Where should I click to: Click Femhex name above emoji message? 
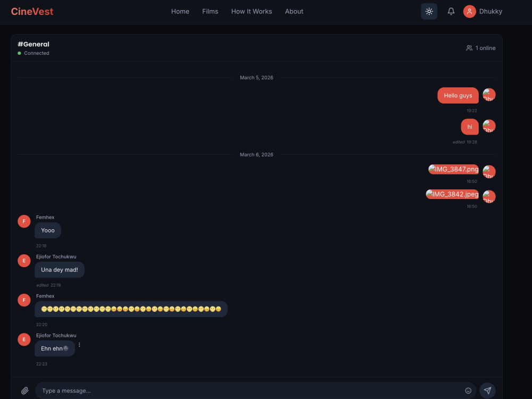point(45,296)
